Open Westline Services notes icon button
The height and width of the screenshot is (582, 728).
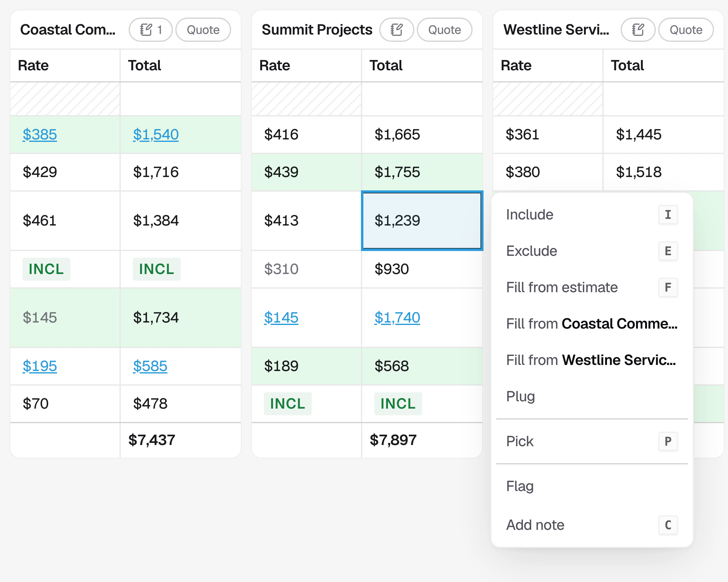click(x=638, y=30)
